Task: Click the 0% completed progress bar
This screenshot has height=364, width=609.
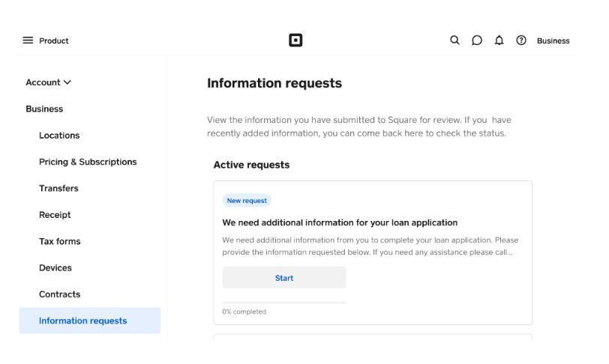Action: (x=284, y=303)
